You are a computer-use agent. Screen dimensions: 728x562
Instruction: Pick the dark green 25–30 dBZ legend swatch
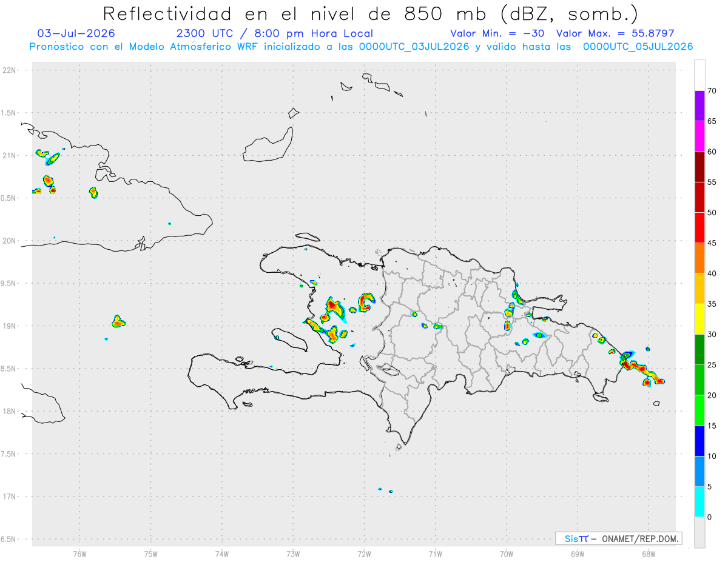click(699, 350)
